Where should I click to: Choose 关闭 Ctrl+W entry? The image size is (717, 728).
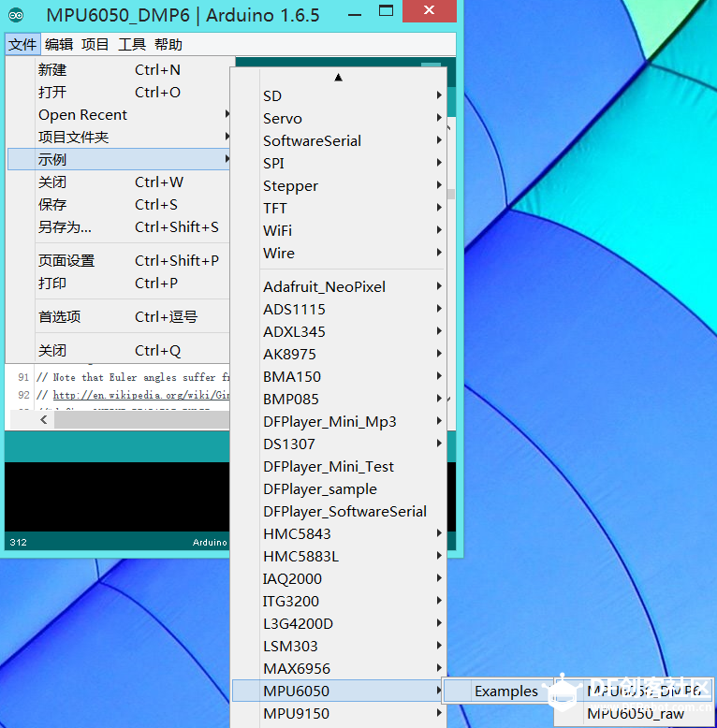pos(119,182)
